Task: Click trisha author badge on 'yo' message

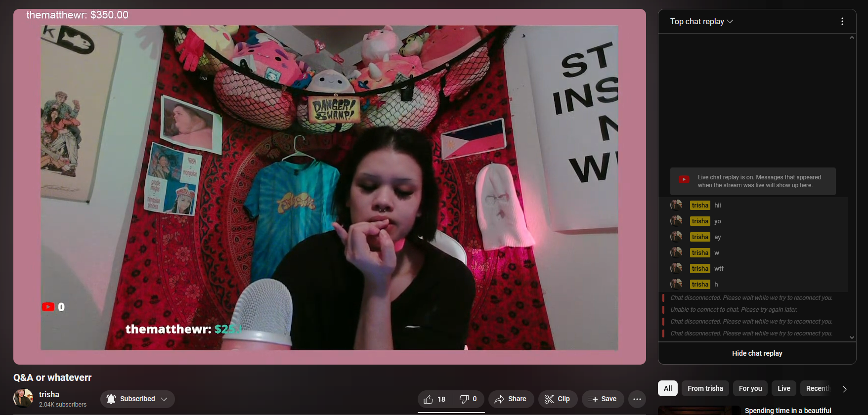Action: tap(700, 221)
